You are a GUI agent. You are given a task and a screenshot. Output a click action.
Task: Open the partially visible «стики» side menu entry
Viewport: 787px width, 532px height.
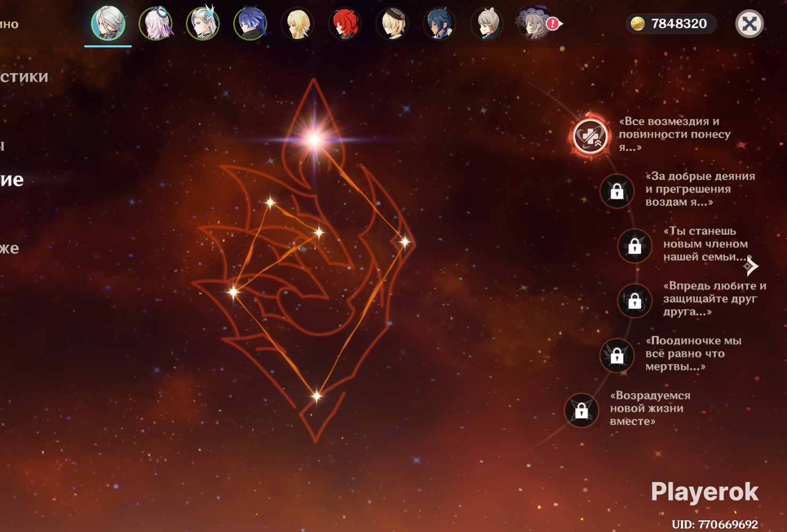coord(24,77)
